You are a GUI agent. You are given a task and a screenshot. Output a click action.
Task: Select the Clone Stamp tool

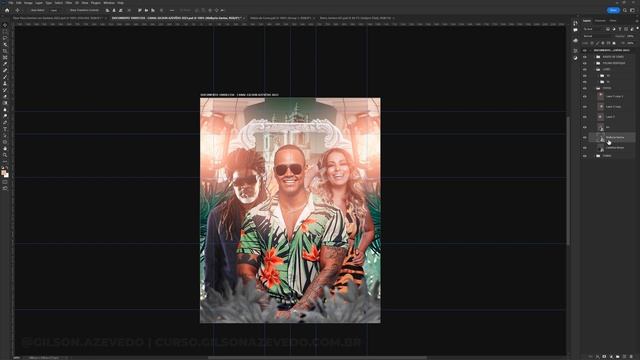point(5,84)
